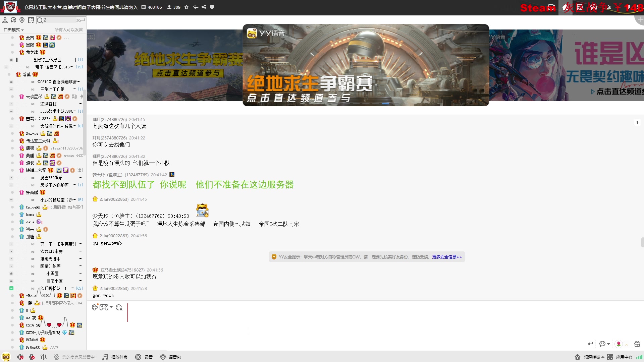Select the 仓鼠特工休息区 channel

point(47,60)
